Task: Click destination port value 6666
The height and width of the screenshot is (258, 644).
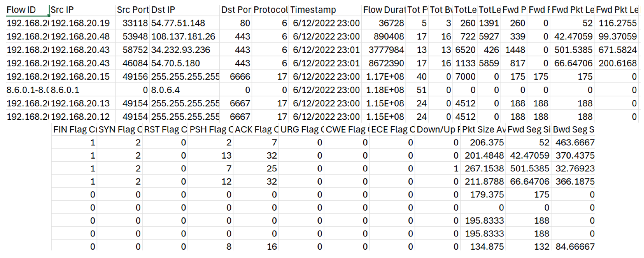Action: [x=236, y=76]
